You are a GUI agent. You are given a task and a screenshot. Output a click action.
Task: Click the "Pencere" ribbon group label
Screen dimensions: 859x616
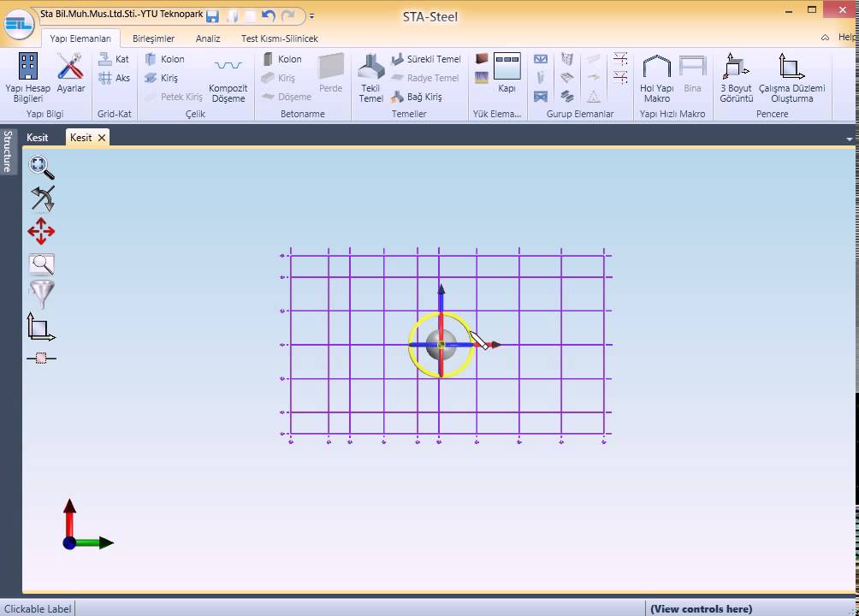772,114
